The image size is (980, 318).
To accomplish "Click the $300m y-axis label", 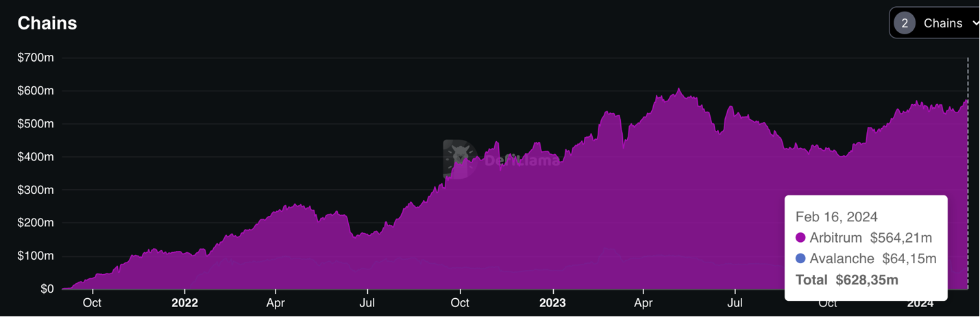I will [36, 190].
